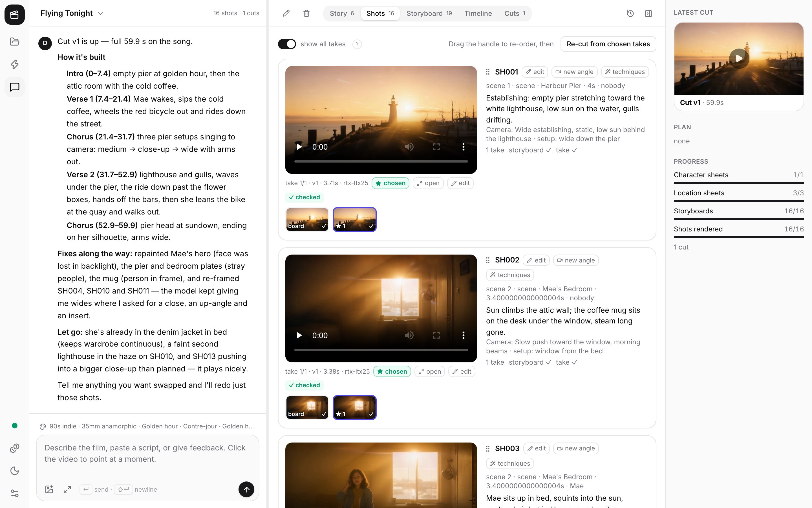Click the trash delete icon in toolbar

pyautogui.click(x=306, y=14)
